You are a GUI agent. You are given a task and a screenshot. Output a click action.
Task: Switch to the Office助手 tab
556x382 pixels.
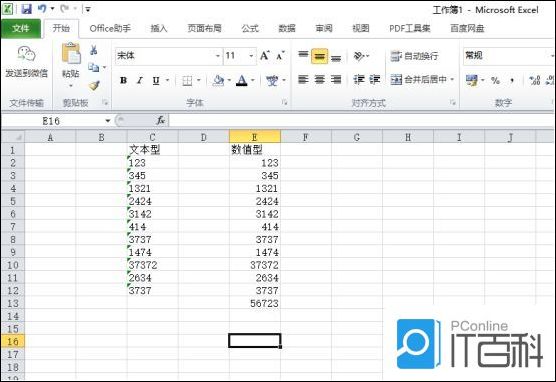click(x=110, y=28)
